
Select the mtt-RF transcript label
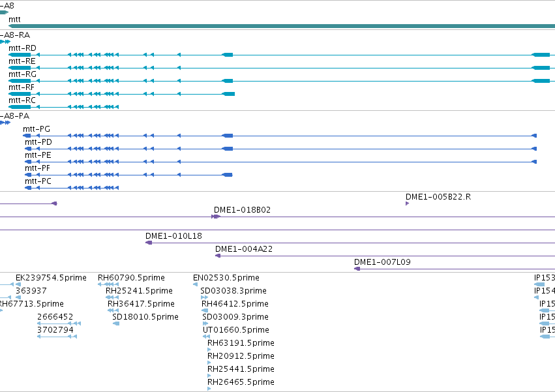coord(22,87)
